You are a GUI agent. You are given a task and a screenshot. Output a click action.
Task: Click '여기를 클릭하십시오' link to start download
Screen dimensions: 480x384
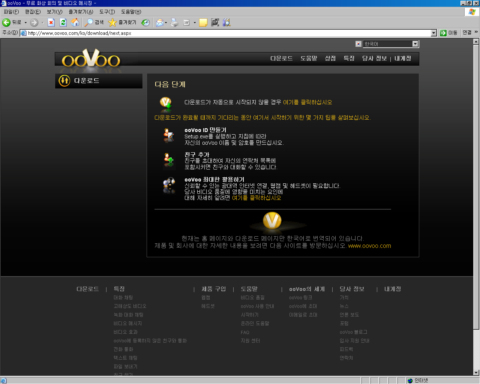[307, 102]
